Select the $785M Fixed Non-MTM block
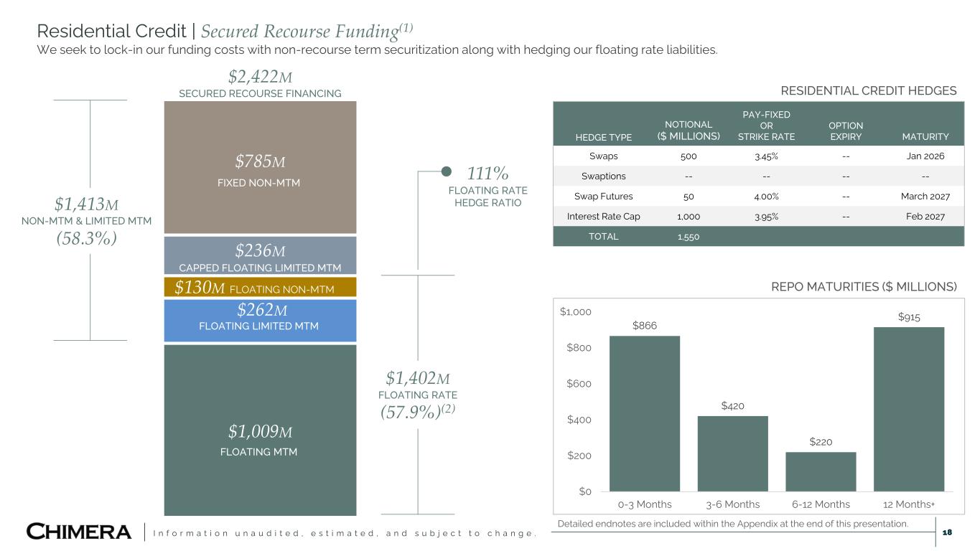 coord(260,168)
